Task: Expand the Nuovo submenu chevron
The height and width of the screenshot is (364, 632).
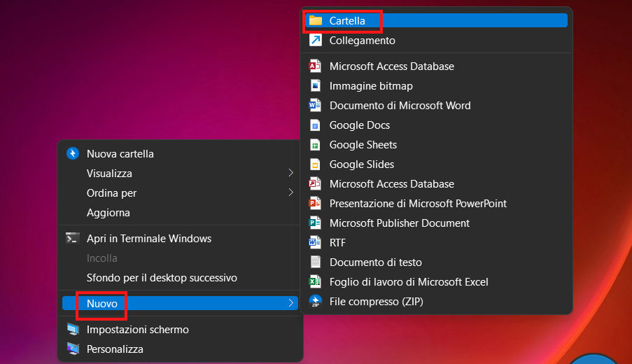Action: point(290,303)
